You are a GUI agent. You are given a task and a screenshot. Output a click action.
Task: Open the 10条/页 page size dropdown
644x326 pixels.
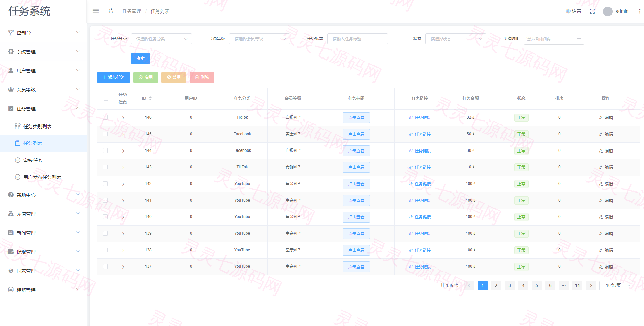616,286
